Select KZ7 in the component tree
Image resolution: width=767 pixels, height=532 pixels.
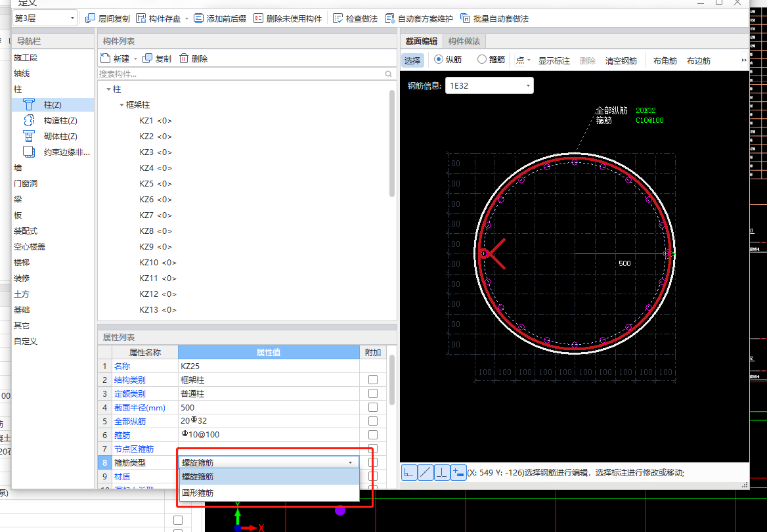point(156,215)
